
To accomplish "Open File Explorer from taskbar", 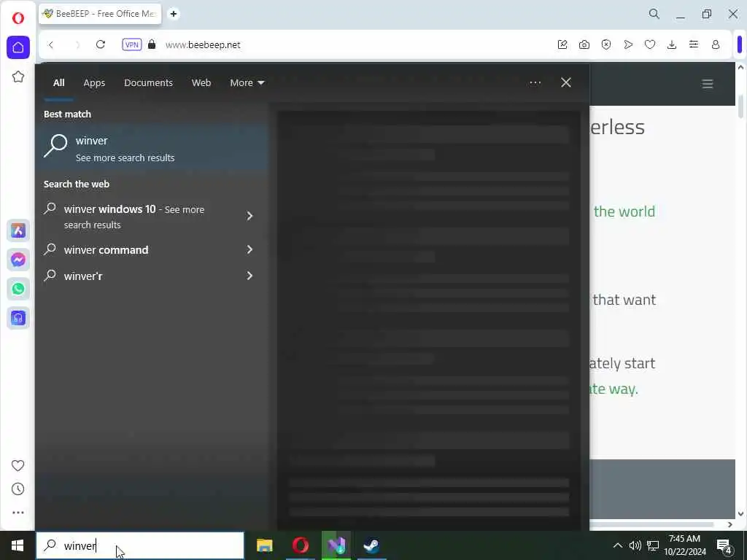I will [264, 545].
